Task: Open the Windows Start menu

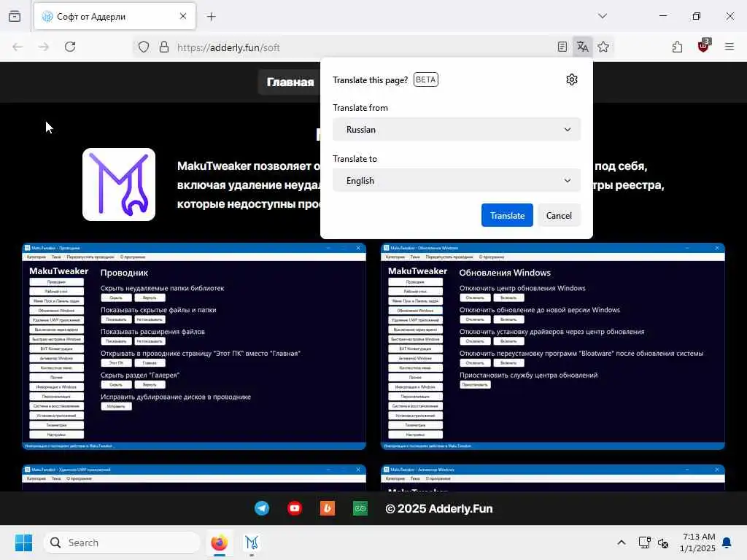Action: pos(23,542)
